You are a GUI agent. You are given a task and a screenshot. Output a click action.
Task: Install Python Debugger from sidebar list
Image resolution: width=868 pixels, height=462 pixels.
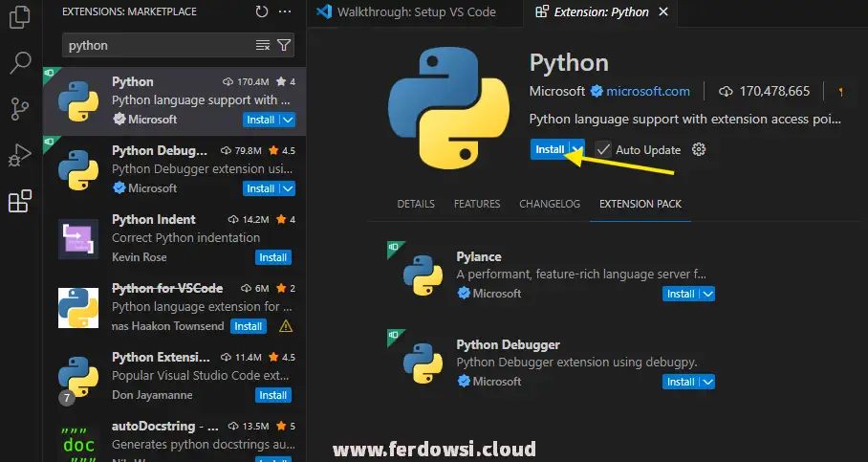click(261, 188)
